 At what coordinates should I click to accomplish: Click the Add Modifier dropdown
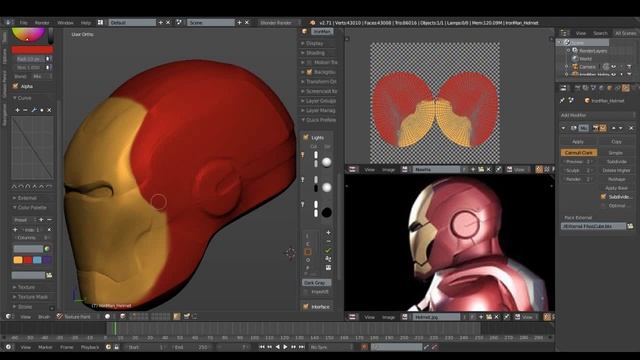(598, 115)
